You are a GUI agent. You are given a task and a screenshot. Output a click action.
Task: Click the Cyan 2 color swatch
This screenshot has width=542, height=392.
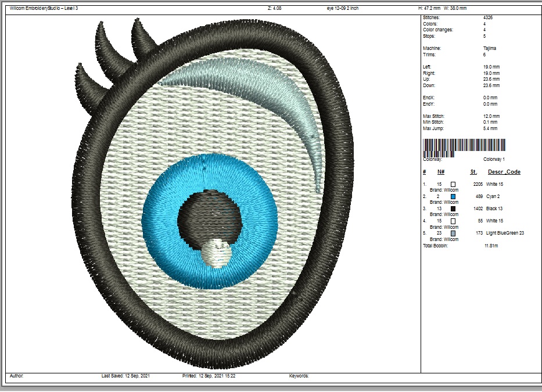(x=453, y=196)
